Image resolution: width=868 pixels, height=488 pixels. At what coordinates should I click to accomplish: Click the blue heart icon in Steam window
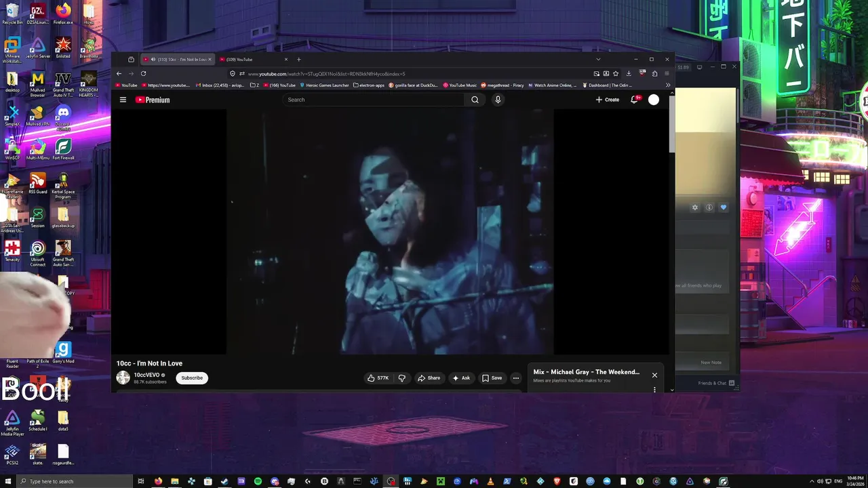pyautogui.click(x=724, y=207)
